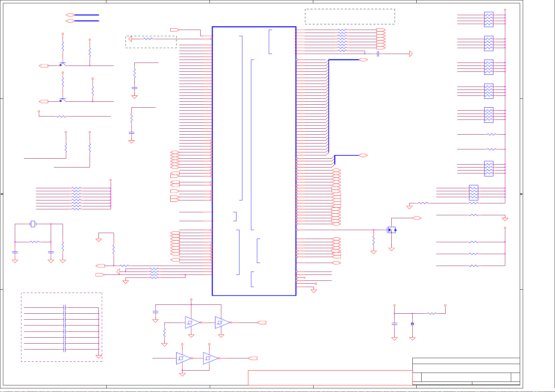Select the dashed purple capacitor bank box
The width and height of the screenshot is (555, 392).
[62, 327]
